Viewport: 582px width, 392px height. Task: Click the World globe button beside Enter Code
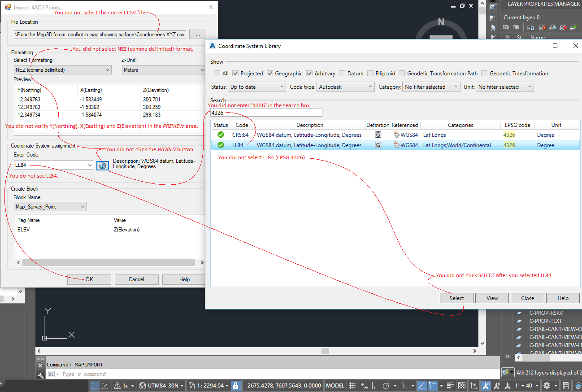pos(103,166)
